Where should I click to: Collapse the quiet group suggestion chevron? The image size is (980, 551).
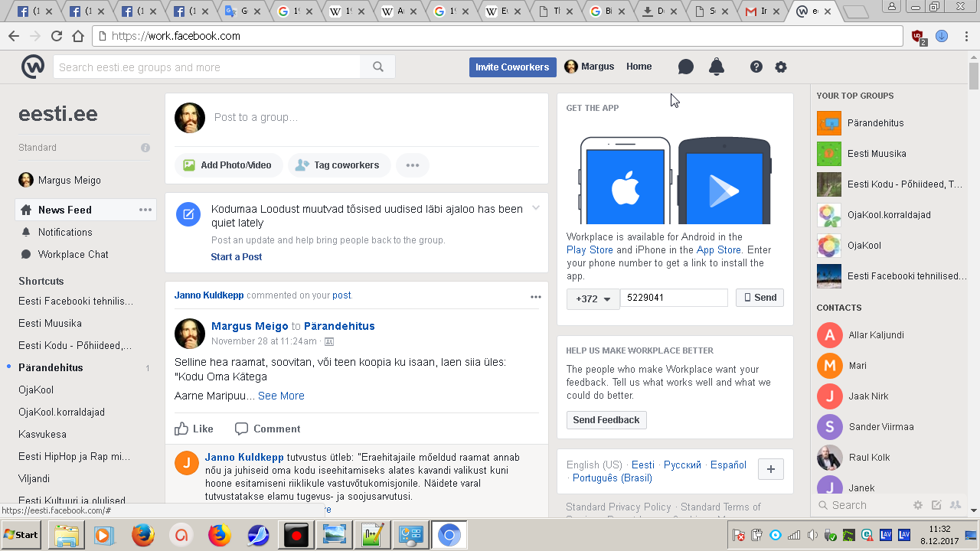click(x=536, y=208)
